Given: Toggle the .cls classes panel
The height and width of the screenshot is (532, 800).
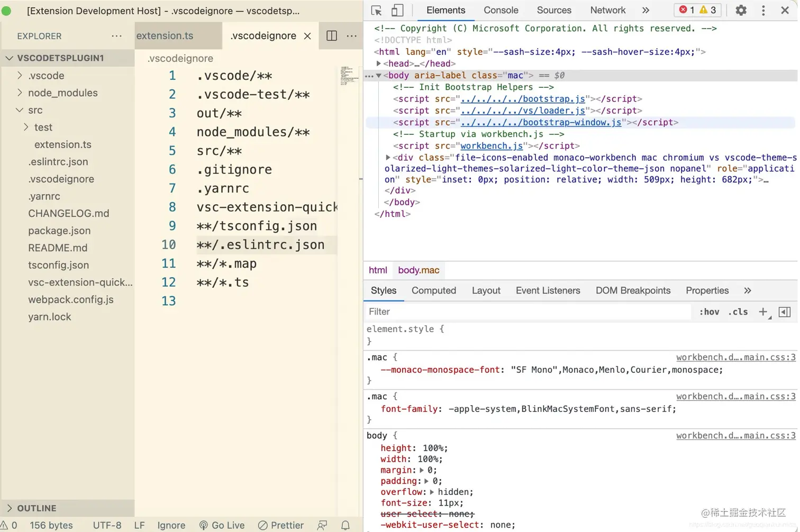Looking at the screenshot, I should pos(738,312).
